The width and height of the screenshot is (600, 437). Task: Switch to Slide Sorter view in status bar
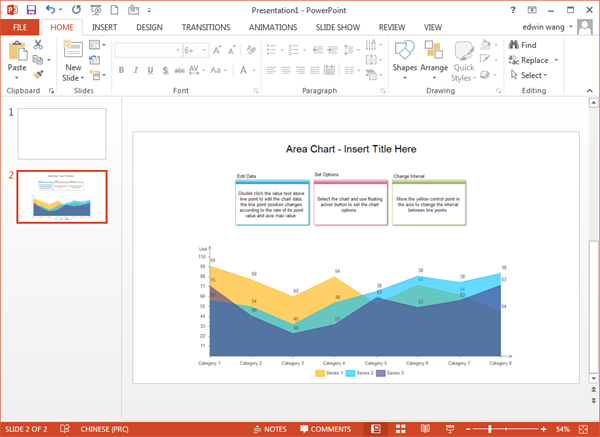click(x=399, y=428)
